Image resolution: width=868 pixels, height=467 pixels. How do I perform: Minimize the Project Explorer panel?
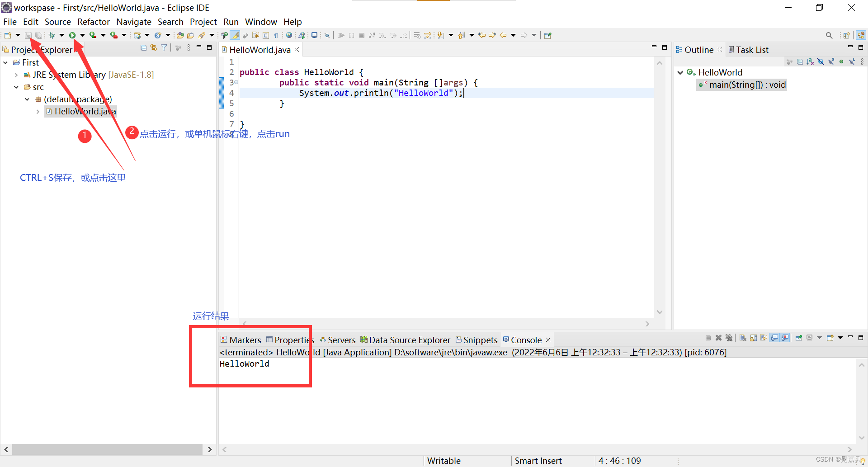(x=199, y=47)
